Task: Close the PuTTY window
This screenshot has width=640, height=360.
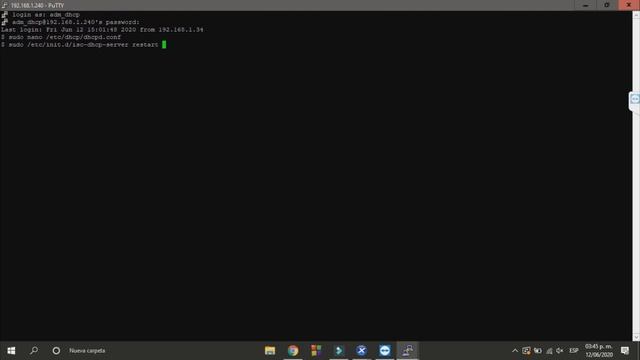Action: coord(629,5)
